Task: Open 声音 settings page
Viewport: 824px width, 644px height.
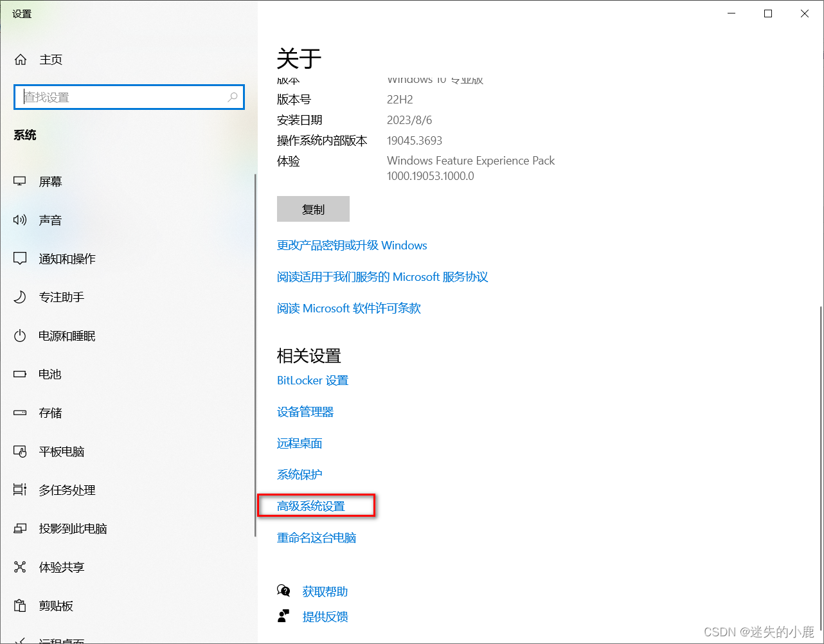Action: (51, 220)
